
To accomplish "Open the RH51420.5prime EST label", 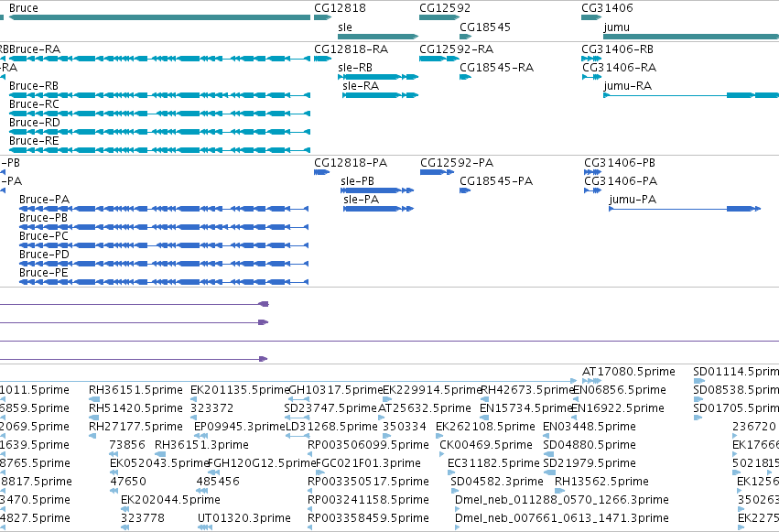I will pyautogui.click(x=135, y=408).
